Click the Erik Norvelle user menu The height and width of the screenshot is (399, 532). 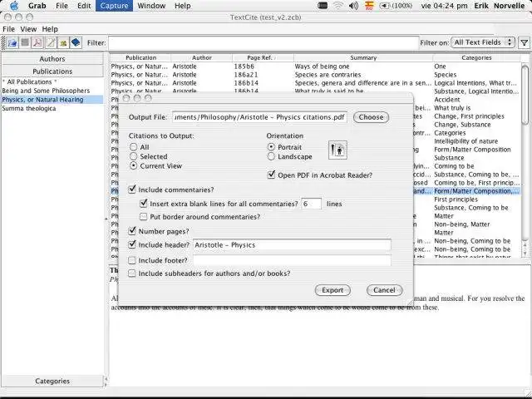[499, 6]
